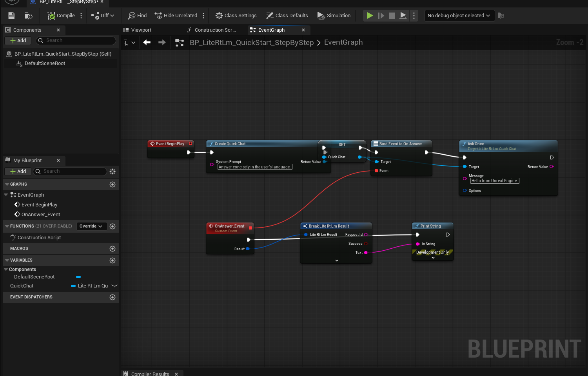Click BP_LiteRtLm_QuickStart_StepByStep in the breadcrumb

point(252,42)
